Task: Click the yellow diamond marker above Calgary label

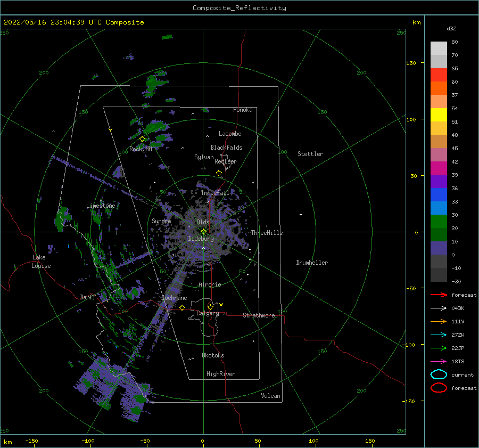Action: pyautogui.click(x=210, y=307)
